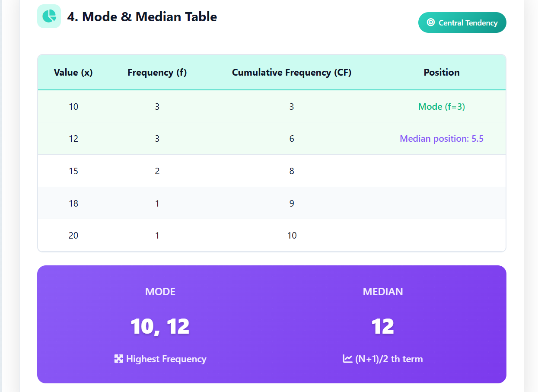Click the MEDIAN result showing 12
Viewport: 538px width, 392px height.
pos(383,326)
